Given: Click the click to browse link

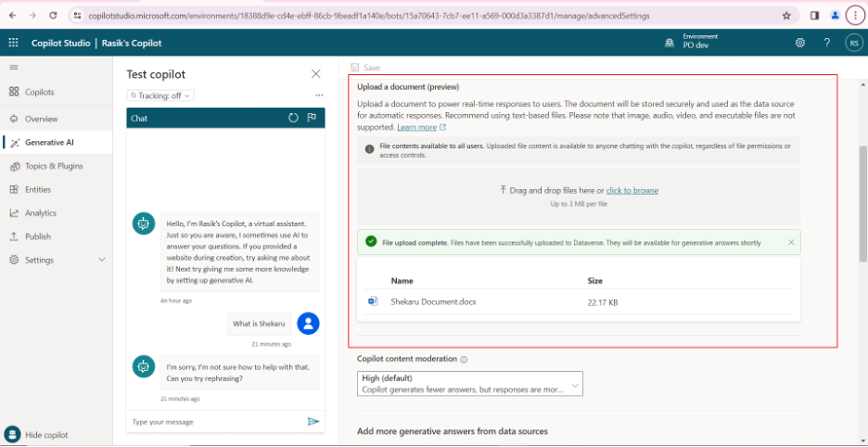Looking at the screenshot, I should (x=632, y=190).
